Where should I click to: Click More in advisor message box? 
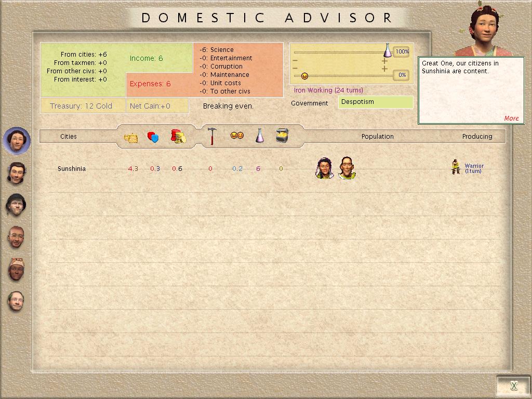tap(511, 118)
